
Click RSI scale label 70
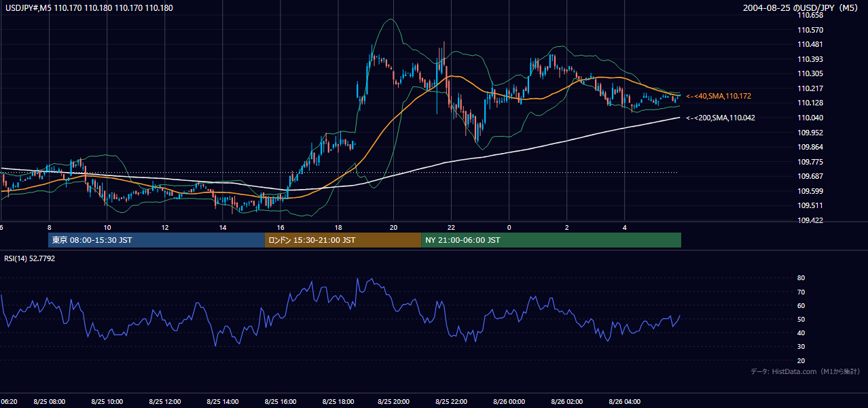(x=801, y=292)
